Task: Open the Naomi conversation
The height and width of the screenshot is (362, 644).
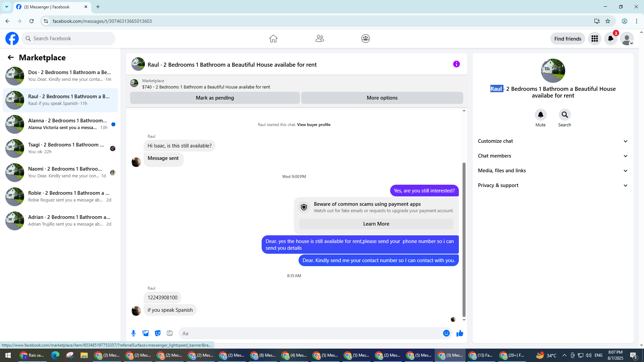Action: pyautogui.click(x=60, y=173)
